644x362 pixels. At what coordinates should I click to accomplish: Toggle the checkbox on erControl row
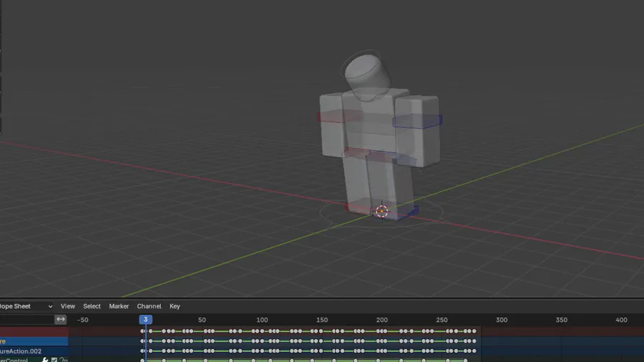point(54,360)
